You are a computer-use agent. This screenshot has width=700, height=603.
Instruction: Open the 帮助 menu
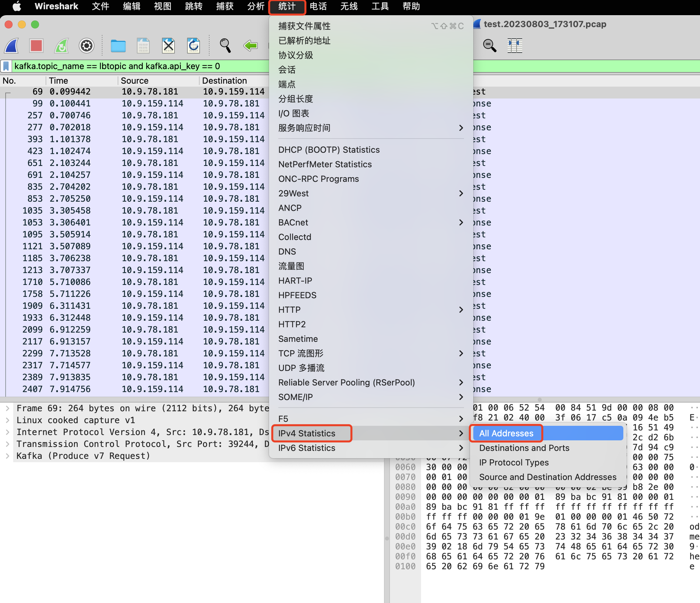click(x=411, y=6)
